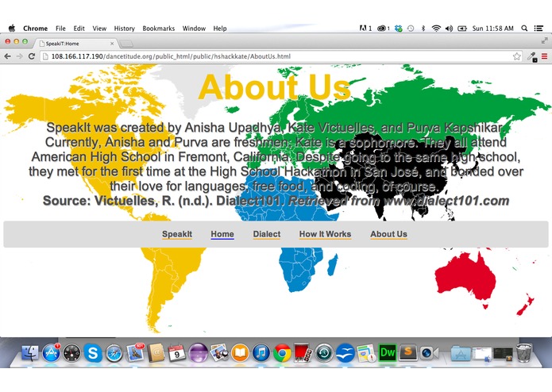Click the About Us yellow heading
The height and width of the screenshot is (392, 552).
pyautogui.click(x=274, y=86)
